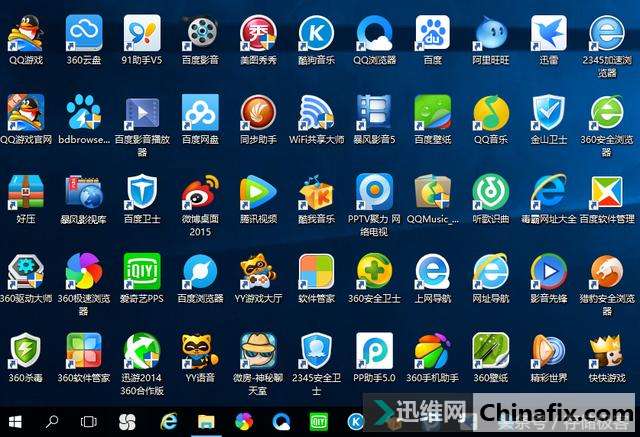Open 酷我音乐 shortcut icon

point(316,192)
